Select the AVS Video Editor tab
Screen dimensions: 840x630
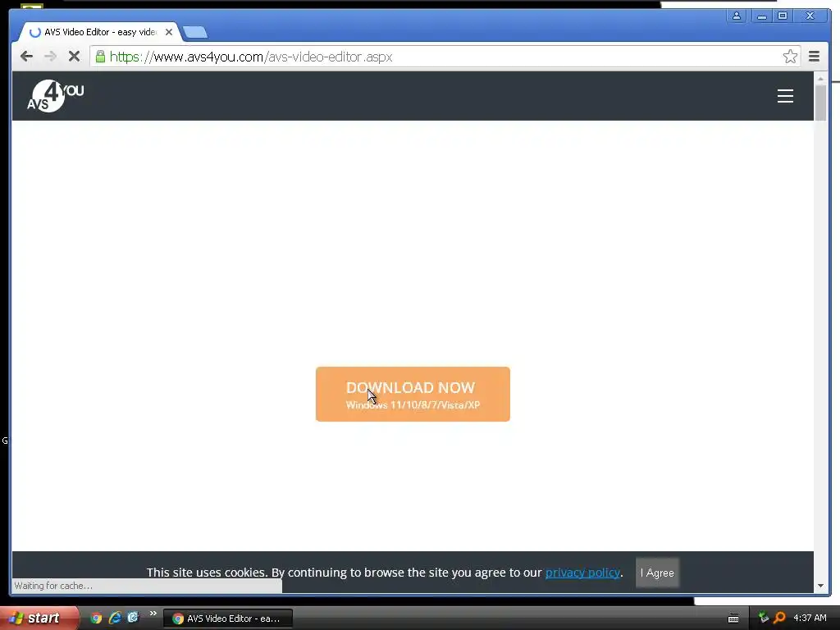pyautogui.click(x=99, y=32)
